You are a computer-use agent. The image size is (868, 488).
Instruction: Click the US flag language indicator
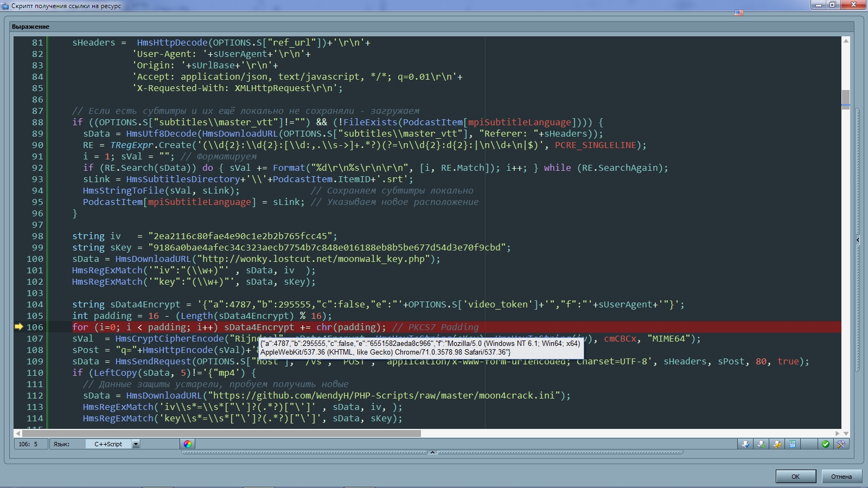[x=738, y=12]
